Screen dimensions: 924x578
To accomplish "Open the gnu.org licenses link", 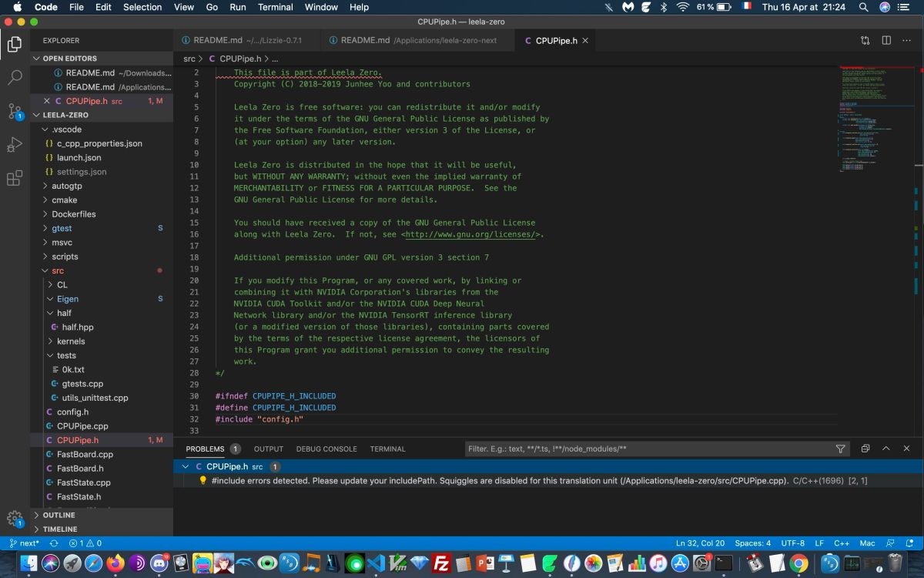I will (x=470, y=234).
